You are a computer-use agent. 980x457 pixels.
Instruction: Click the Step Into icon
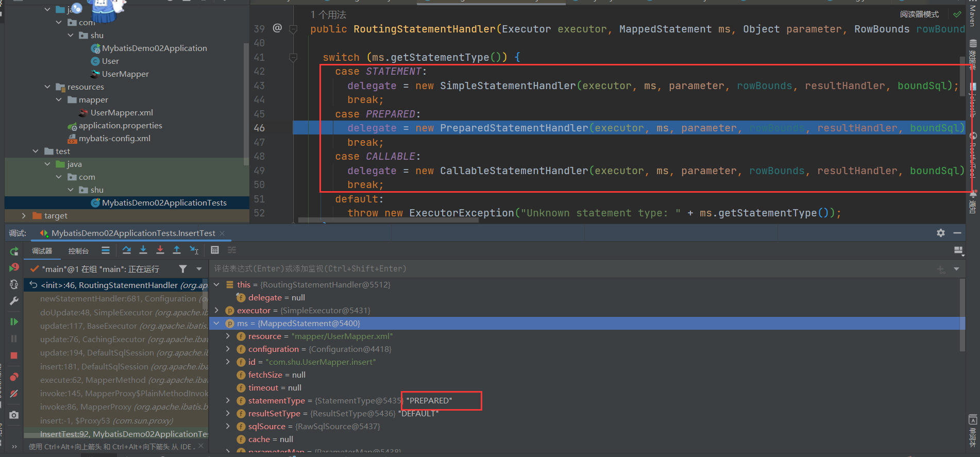click(x=143, y=250)
